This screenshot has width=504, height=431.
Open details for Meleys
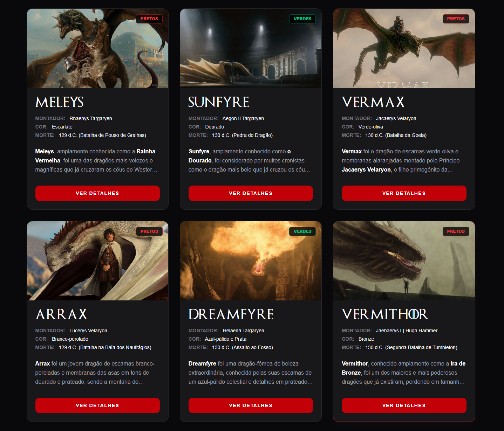(97, 193)
